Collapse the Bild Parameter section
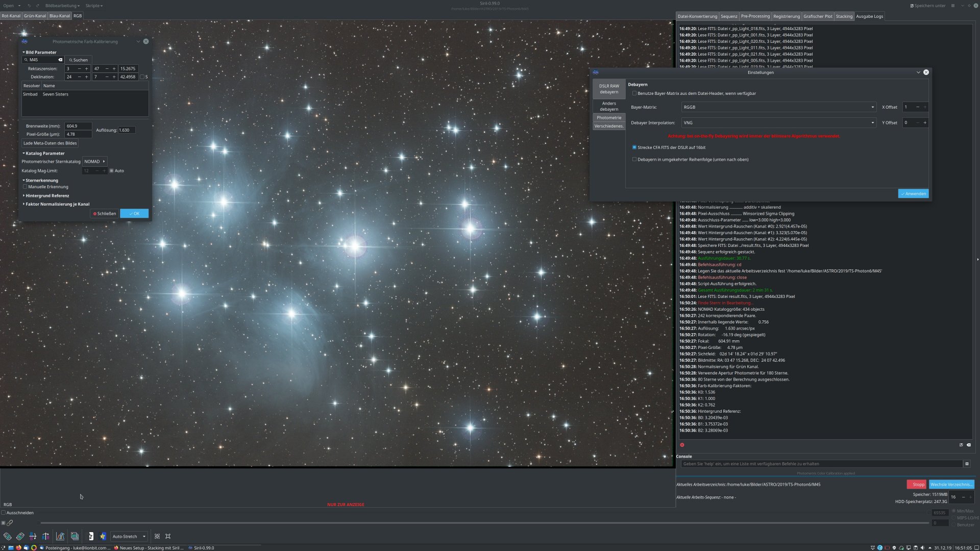Image resolution: width=980 pixels, height=551 pixels. click(39, 52)
